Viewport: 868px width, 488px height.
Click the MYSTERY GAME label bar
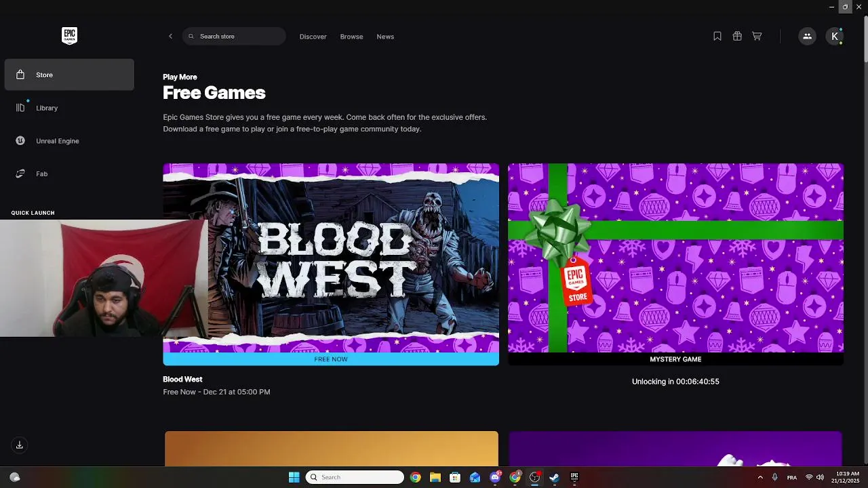pos(675,359)
